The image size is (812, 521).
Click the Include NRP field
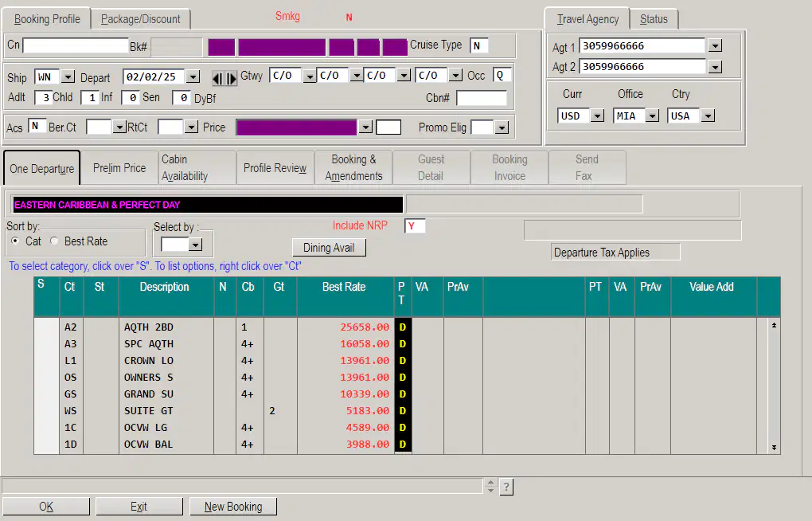415,226
